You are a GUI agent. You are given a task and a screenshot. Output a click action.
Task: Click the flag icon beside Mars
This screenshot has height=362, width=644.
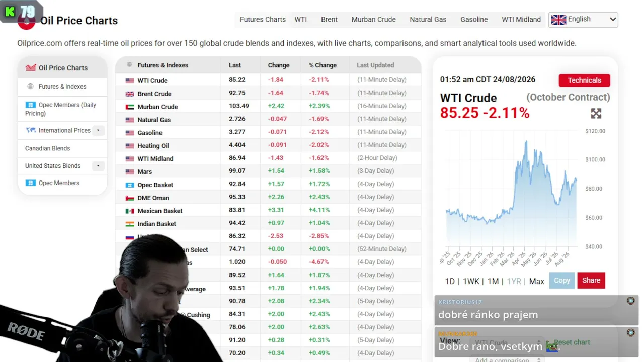click(x=130, y=172)
